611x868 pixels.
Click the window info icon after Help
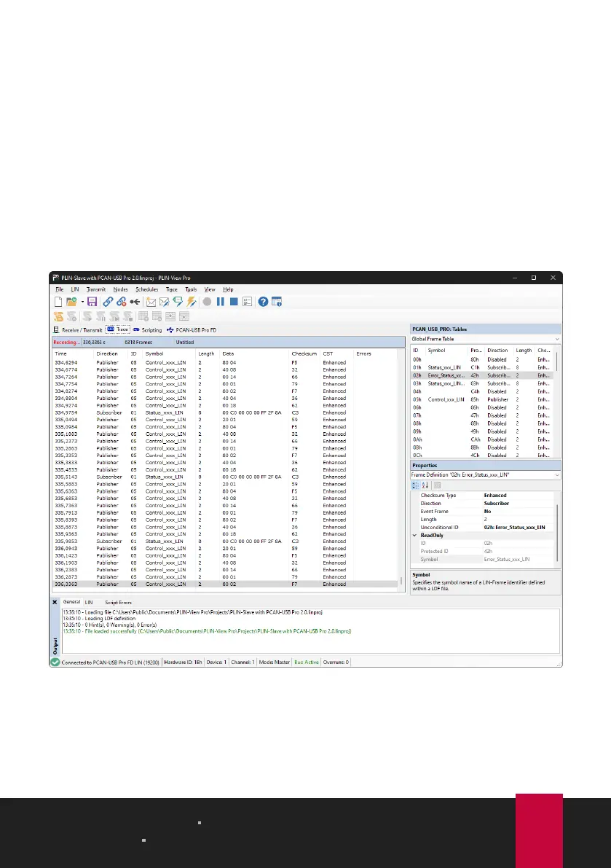(277, 302)
